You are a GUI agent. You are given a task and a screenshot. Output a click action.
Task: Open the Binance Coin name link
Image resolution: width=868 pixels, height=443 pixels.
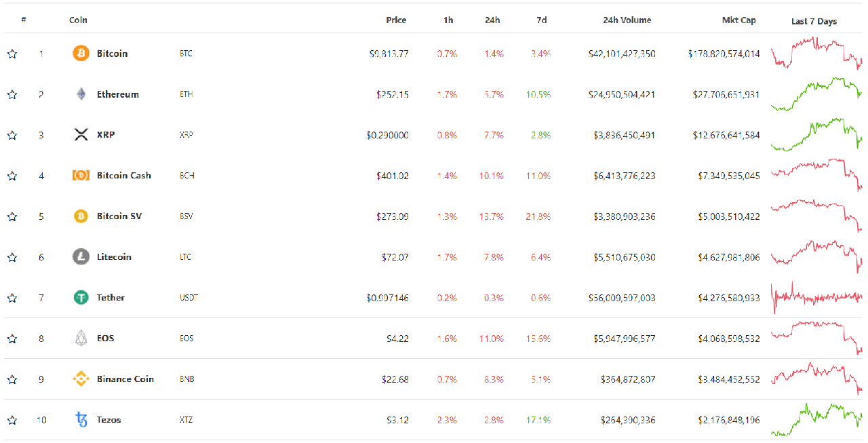coord(125,379)
